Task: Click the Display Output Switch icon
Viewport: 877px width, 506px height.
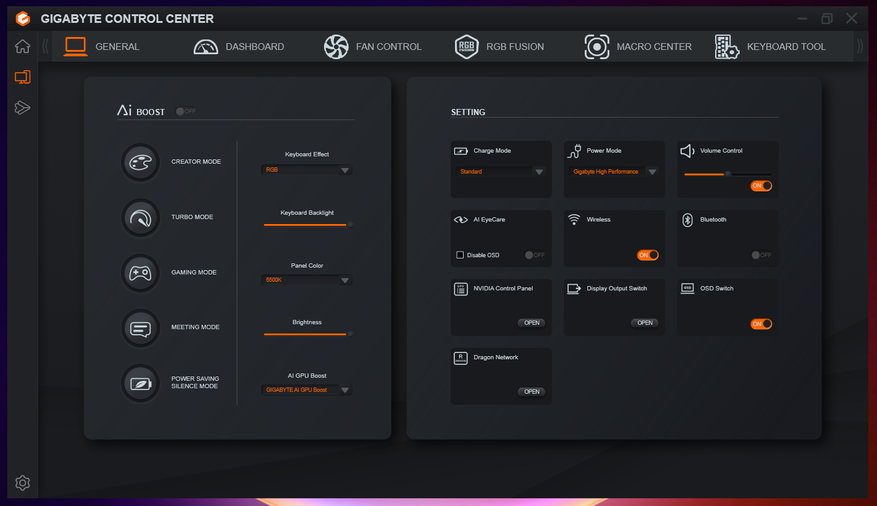Action: tap(574, 289)
